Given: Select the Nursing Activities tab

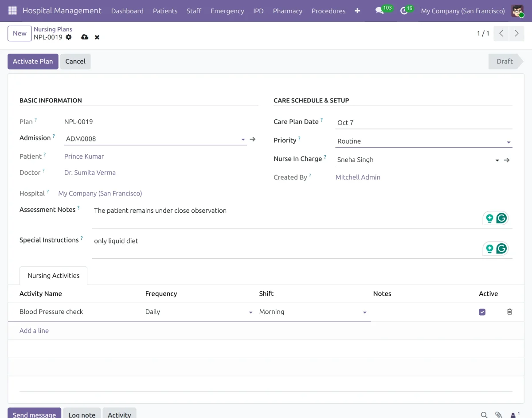Looking at the screenshot, I should (x=54, y=276).
